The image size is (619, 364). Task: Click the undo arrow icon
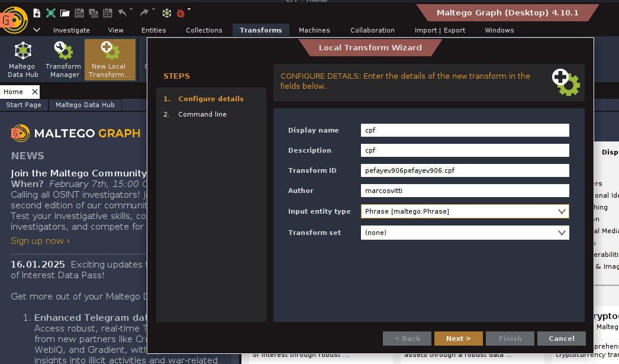pyautogui.click(x=122, y=12)
